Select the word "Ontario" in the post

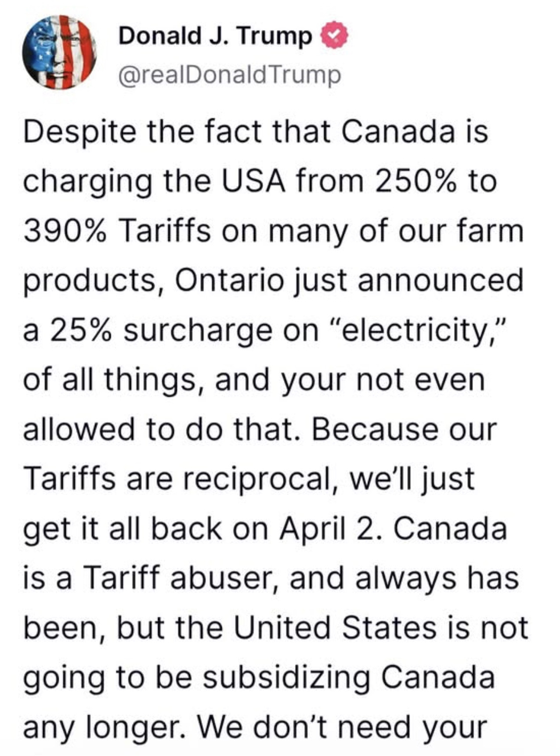[229, 280]
